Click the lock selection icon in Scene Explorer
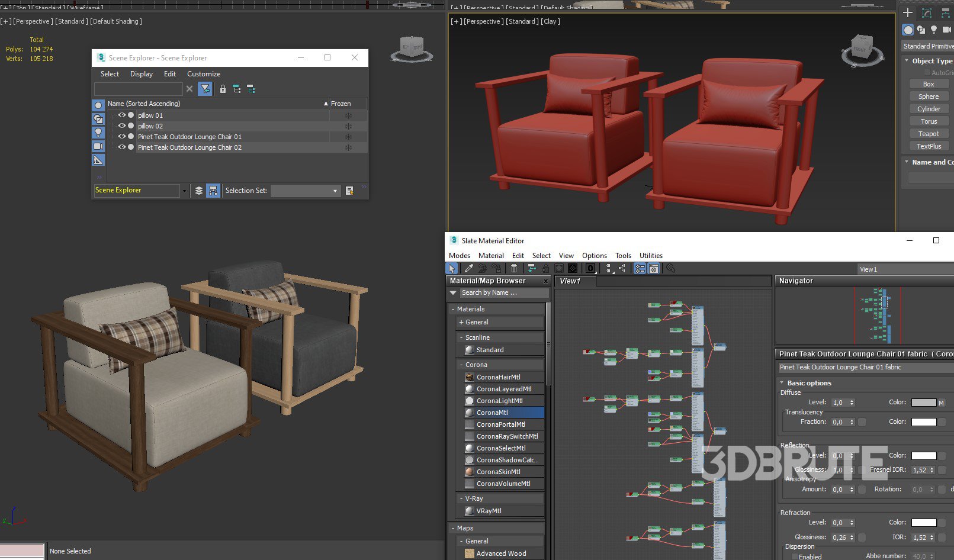This screenshot has width=954, height=560. point(223,89)
